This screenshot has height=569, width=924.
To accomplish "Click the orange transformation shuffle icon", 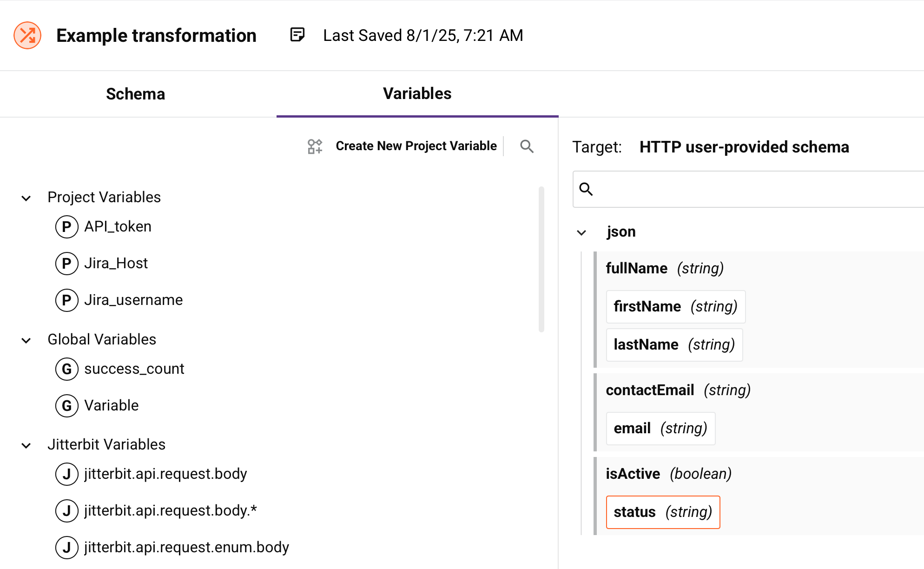I will coord(27,35).
